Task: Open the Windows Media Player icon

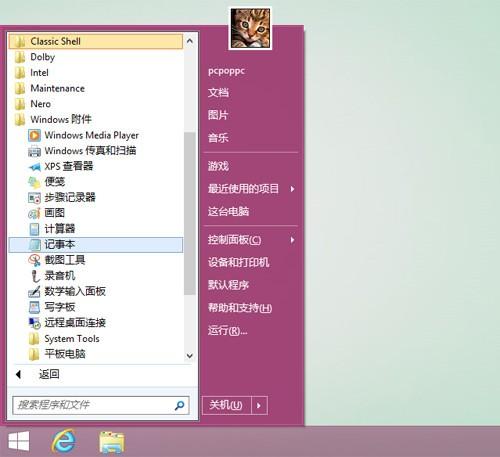Action: point(34,135)
